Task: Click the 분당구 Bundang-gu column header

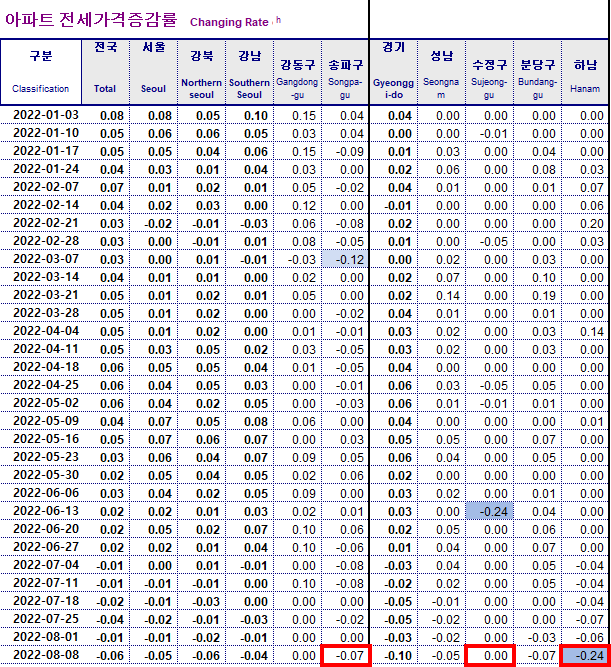Action: [537, 72]
